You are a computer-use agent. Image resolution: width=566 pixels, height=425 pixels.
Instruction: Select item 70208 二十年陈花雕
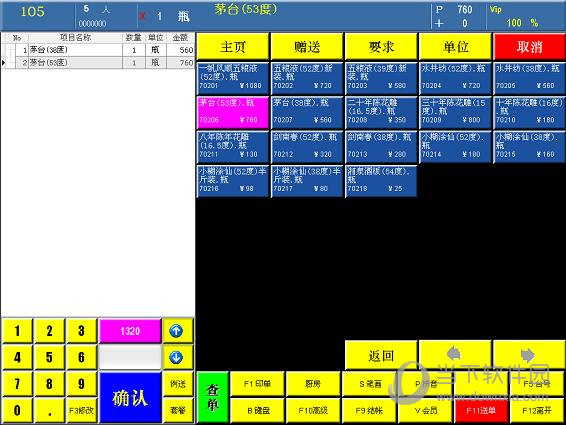[x=381, y=112]
